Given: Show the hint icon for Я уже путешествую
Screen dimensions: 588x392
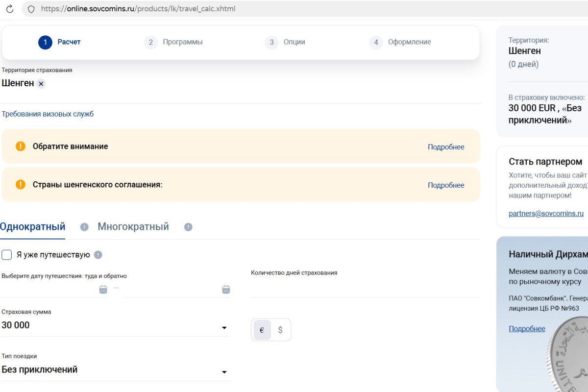Looking at the screenshot, I should tap(98, 255).
